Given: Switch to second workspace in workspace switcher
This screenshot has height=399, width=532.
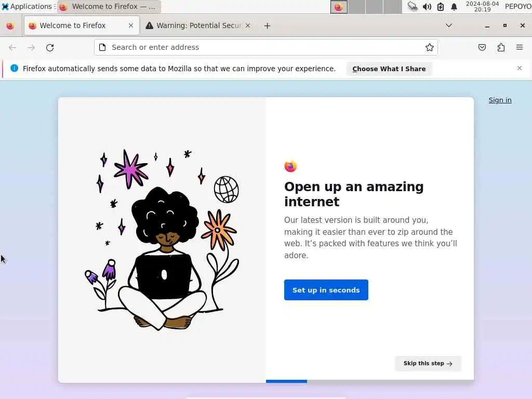Looking at the screenshot, I should pos(356,7).
